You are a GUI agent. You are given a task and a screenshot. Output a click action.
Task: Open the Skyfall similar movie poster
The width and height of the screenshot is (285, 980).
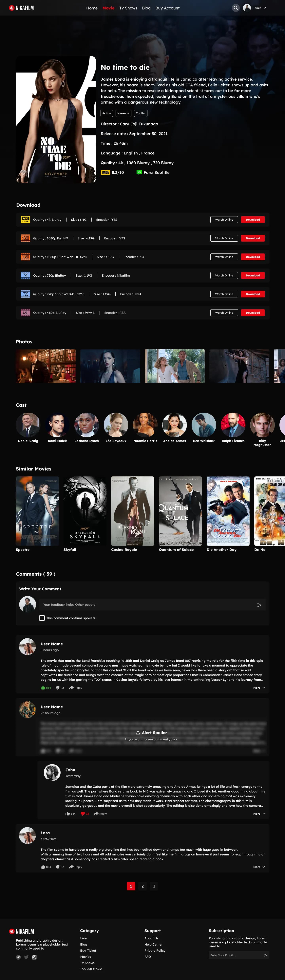tap(85, 511)
